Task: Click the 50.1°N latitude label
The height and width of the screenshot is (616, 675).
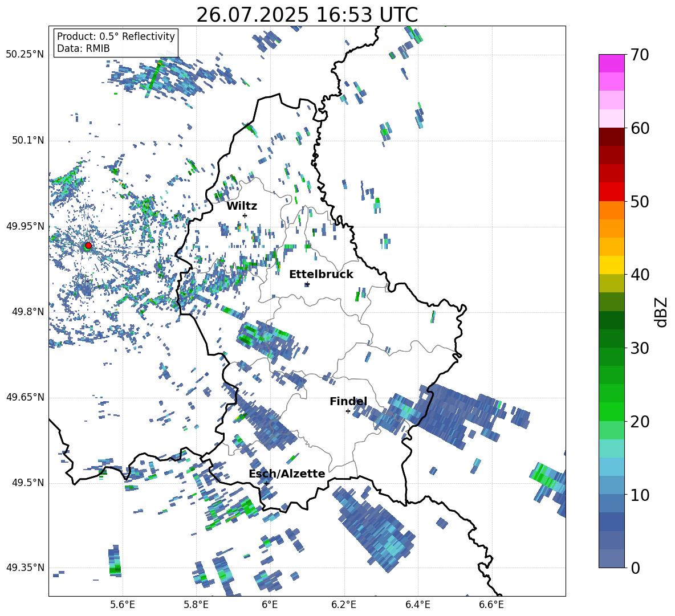Action: [28, 141]
